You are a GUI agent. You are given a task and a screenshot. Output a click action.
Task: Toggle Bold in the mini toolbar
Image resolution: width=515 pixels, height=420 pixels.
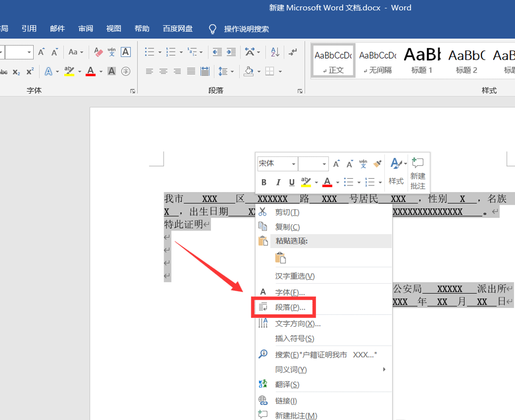(x=264, y=182)
